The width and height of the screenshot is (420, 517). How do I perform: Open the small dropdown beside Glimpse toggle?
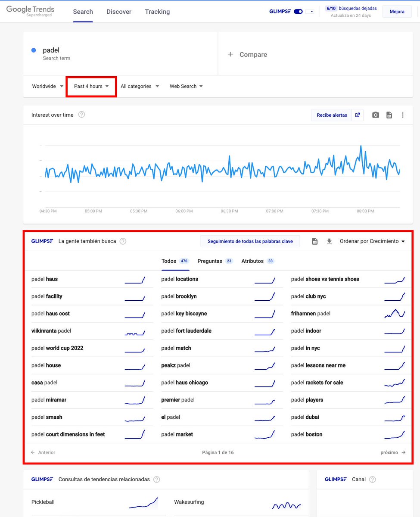coord(310,12)
